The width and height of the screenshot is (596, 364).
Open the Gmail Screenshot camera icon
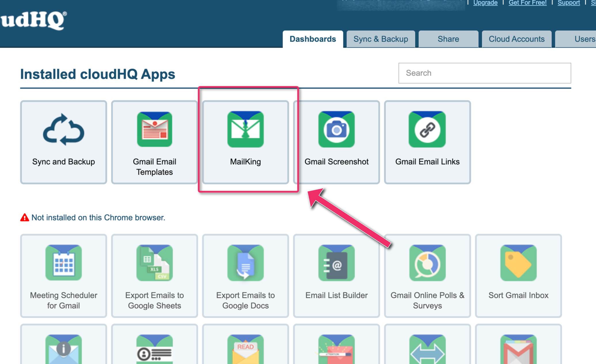(337, 129)
